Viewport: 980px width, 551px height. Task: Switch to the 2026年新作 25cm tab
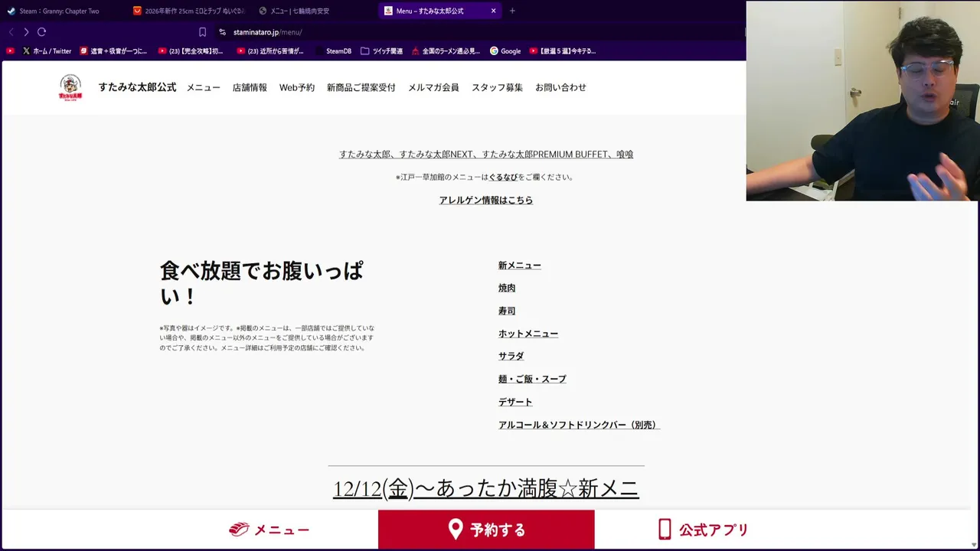[188, 11]
